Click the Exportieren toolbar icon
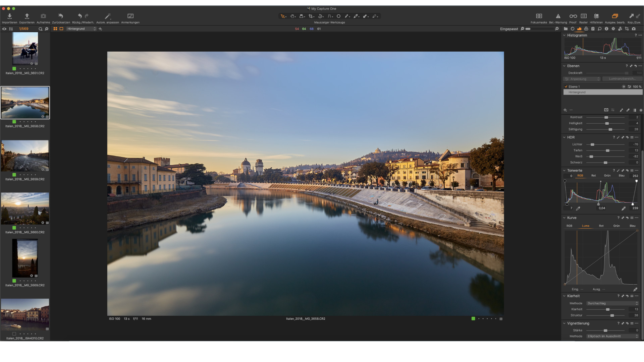 27,16
